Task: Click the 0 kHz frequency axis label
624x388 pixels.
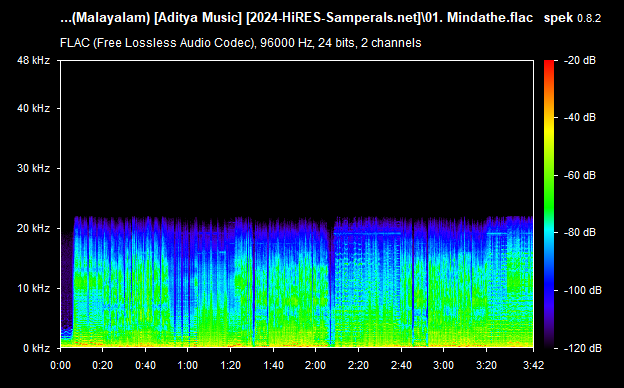Action: (36, 348)
